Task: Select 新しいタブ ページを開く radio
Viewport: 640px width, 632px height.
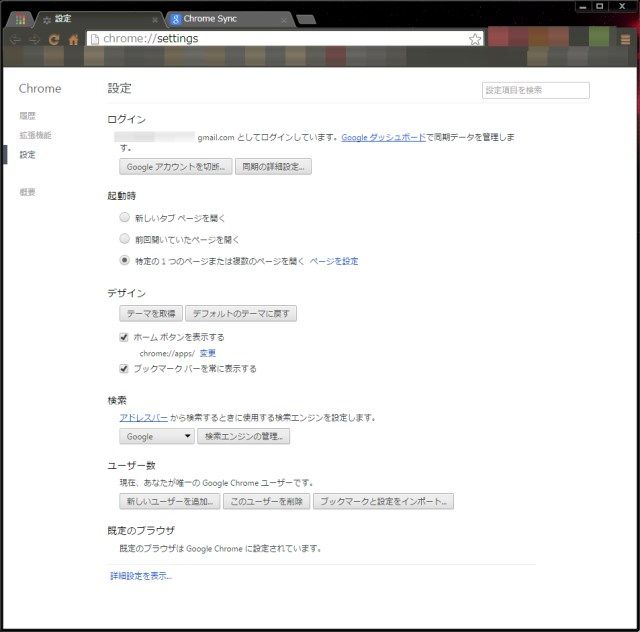Action: tap(124, 217)
